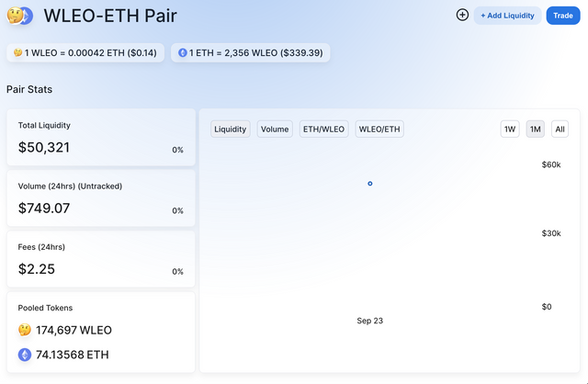The width and height of the screenshot is (588, 384).
Task: Select the 1W time range
Action: (x=510, y=129)
